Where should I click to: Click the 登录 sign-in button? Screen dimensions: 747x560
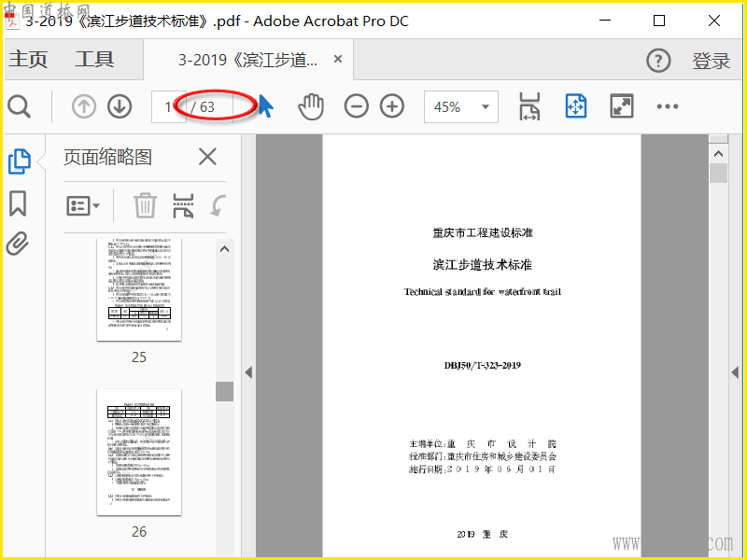711,61
